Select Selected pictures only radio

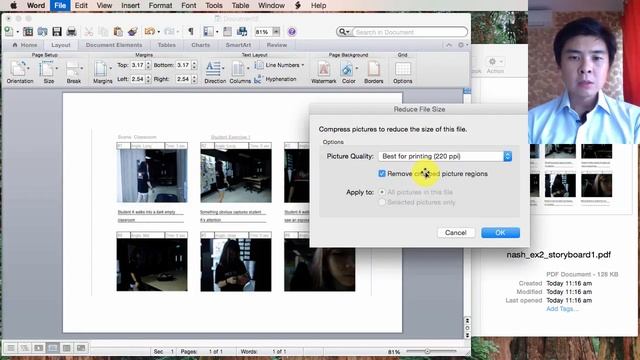click(x=382, y=202)
